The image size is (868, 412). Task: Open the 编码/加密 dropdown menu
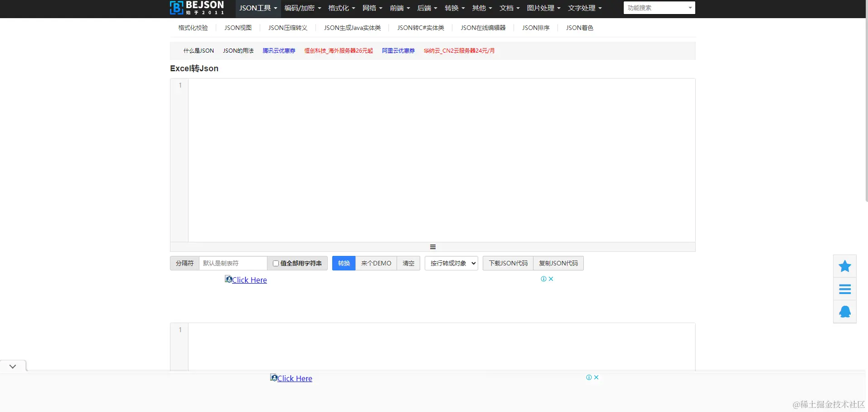(303, 8)
